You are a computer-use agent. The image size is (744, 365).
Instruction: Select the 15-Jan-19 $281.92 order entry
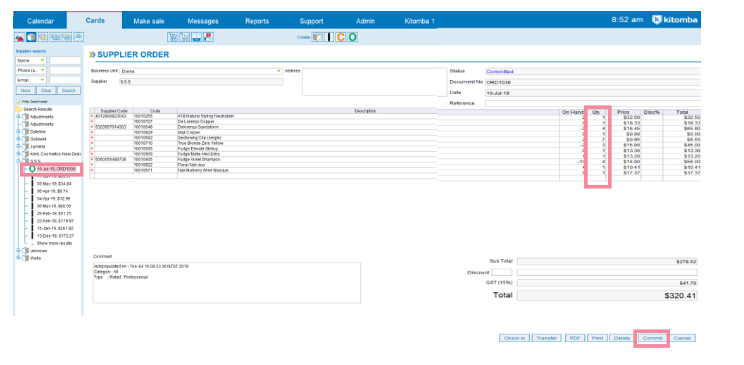[x=56, y=228]
